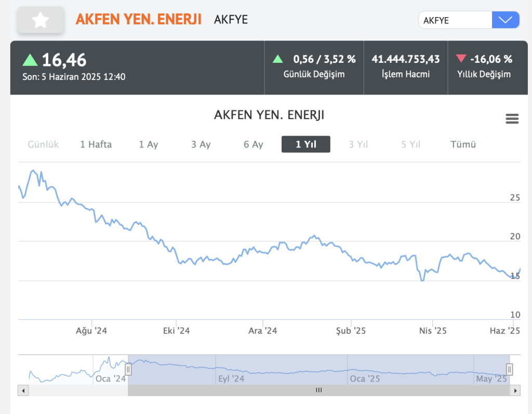The image size is (532, 414).
Task: Click the horizontal scrollbar thumb
Action: (318, 390)
